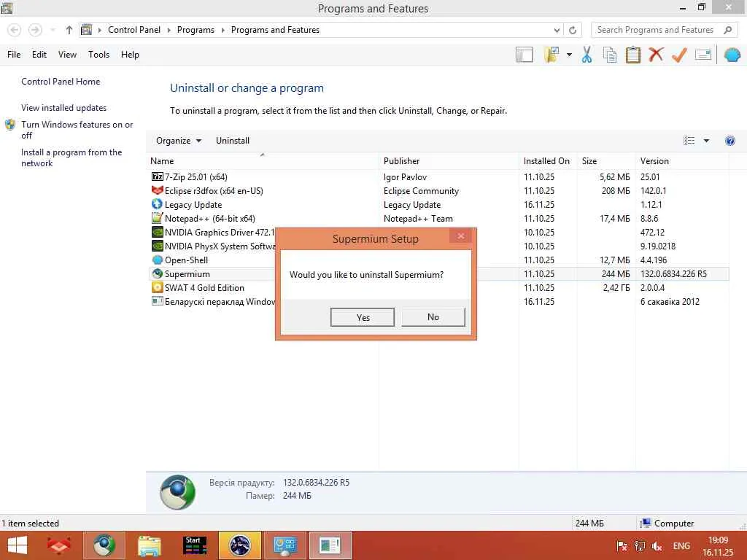Viewport: 747px width, 560px height.
Task: Open the Start tiles taskbar icon
Action: pos(195,545)
